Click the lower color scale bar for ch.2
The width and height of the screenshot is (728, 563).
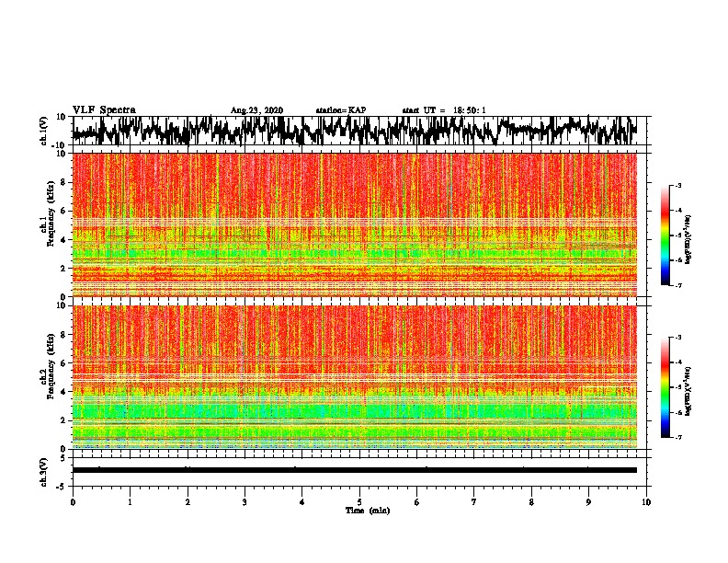point(665,387)
